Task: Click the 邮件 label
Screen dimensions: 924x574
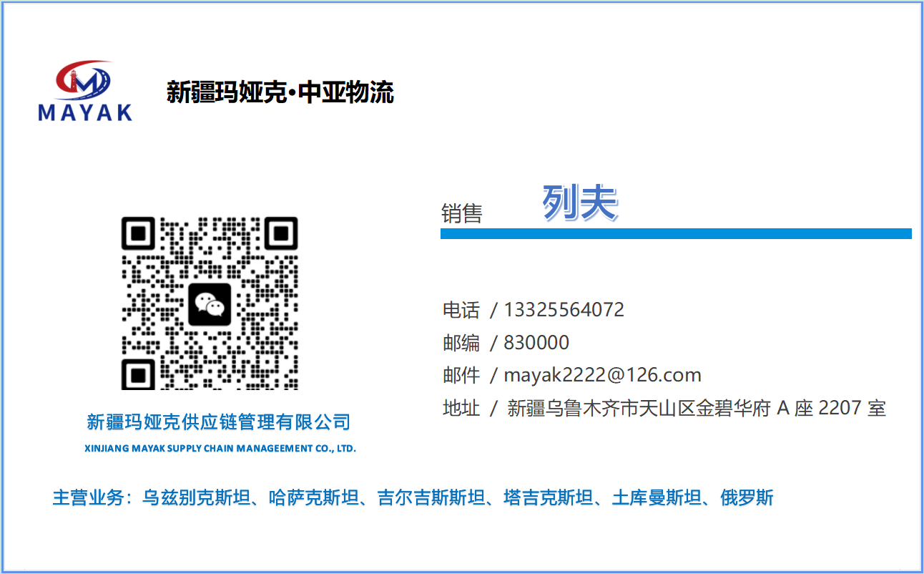Action: click(x=461, y=376)
